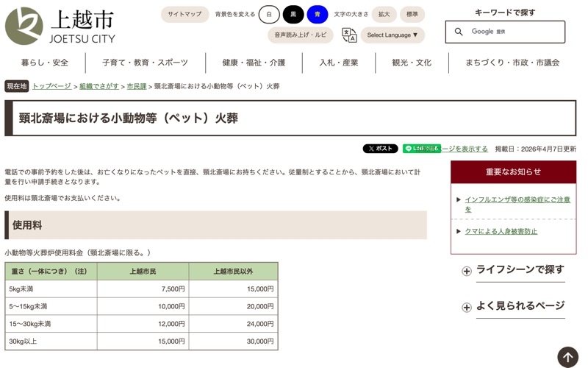Open インフルエンザ等の感染症にご注意を link
Image resolution: width=588 pixels, height=368 pixels.
(x=517, y=205)
